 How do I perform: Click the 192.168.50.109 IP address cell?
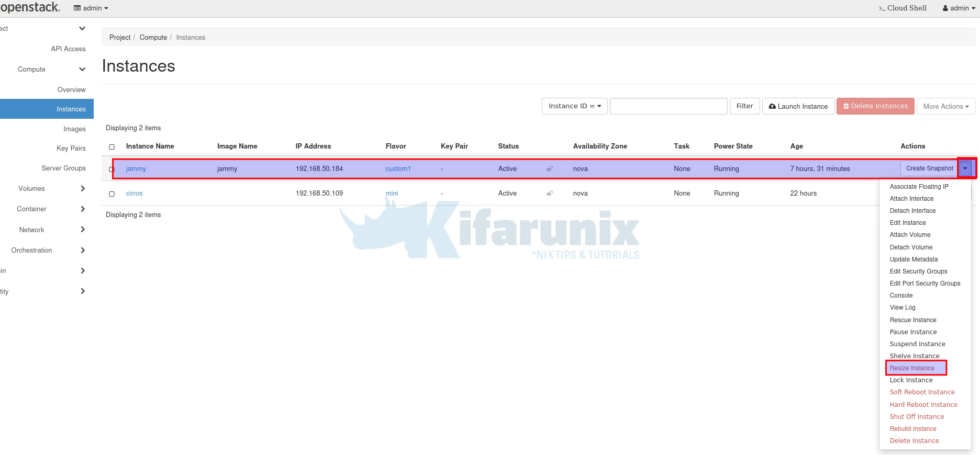pyautogui.click(x=319, y=194)
